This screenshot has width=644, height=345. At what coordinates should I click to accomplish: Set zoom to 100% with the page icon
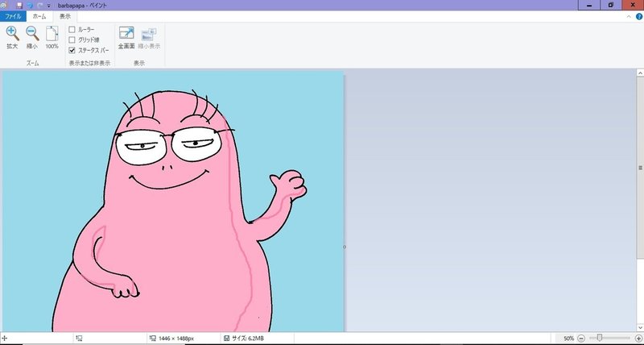click(52, 33)
